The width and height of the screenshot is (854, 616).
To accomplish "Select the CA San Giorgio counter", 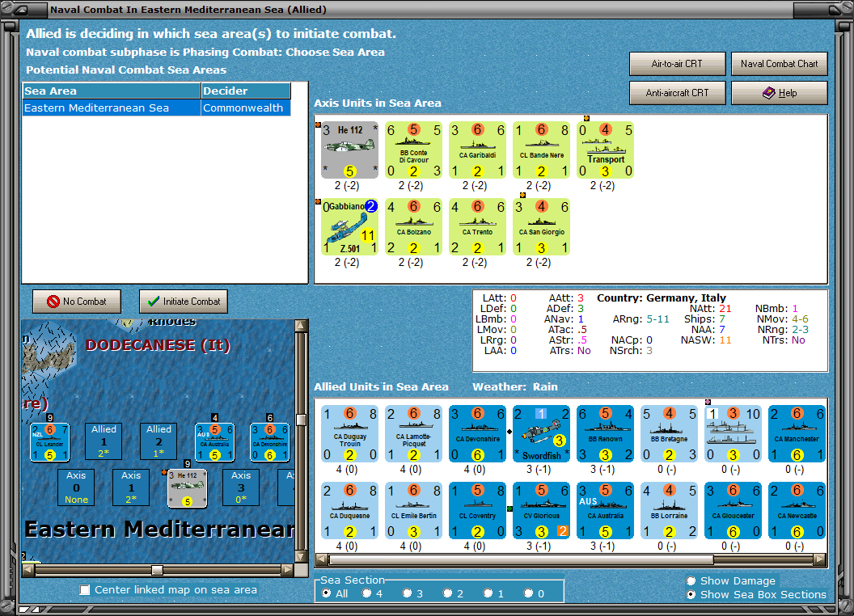I will click(x=541, y=226).
